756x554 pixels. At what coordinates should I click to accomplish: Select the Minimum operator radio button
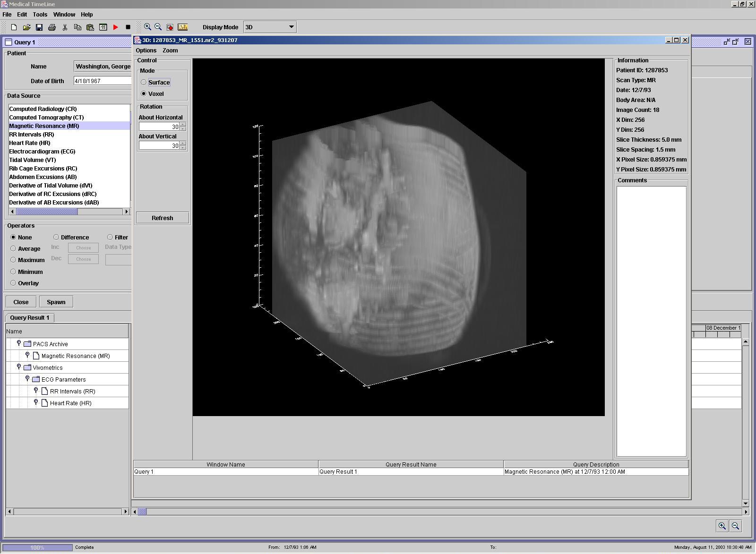pos(13,272)
